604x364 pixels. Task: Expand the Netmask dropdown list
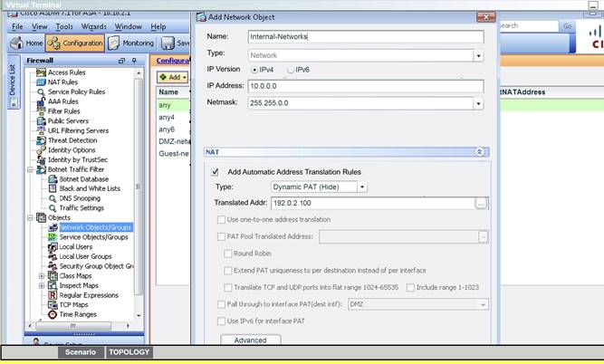[477, 103]
